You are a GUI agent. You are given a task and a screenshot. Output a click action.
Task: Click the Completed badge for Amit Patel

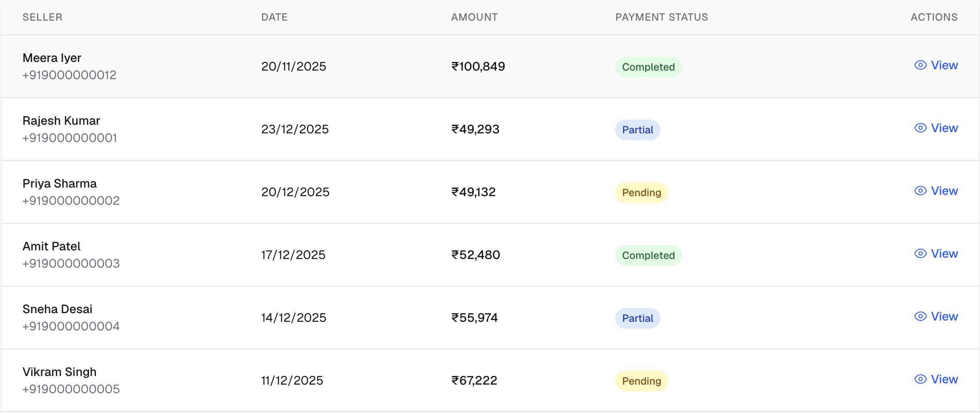click(x=648, y=256)
